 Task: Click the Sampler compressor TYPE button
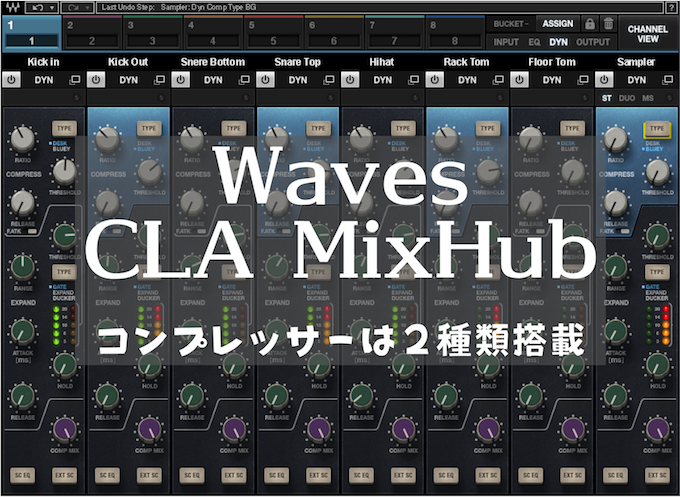tap(657, 128)
